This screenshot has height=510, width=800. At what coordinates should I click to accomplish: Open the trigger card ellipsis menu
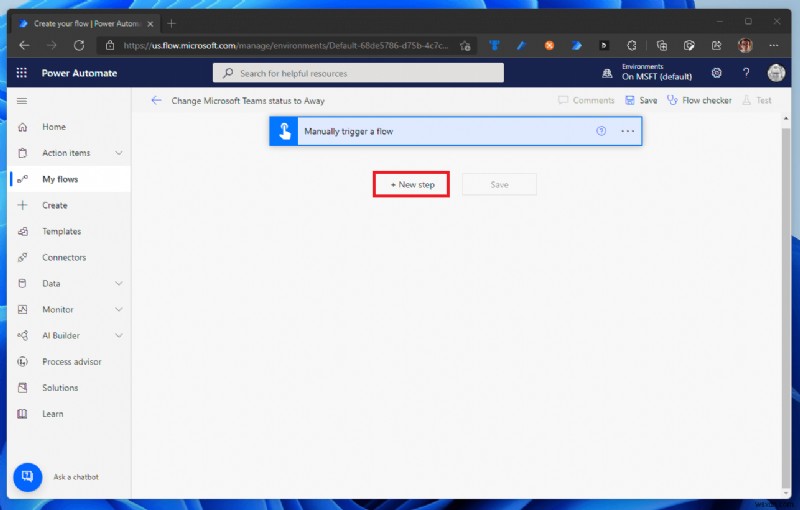point(628,131)
